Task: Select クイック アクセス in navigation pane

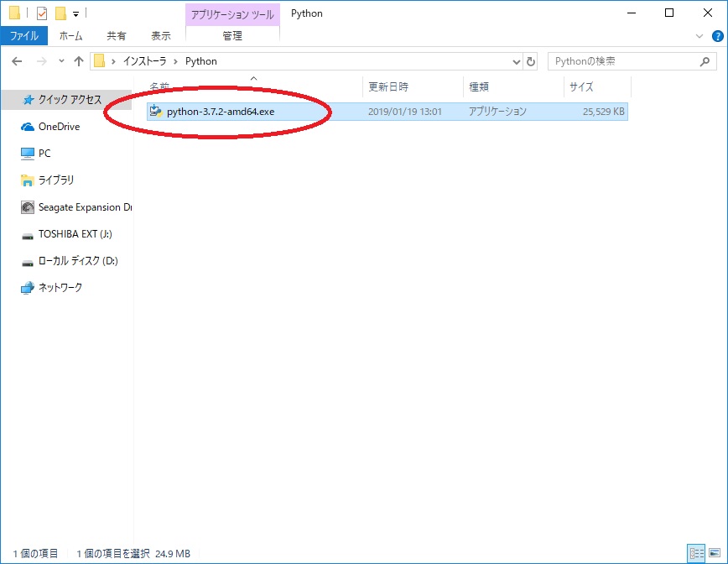Action: coord(67,99)
